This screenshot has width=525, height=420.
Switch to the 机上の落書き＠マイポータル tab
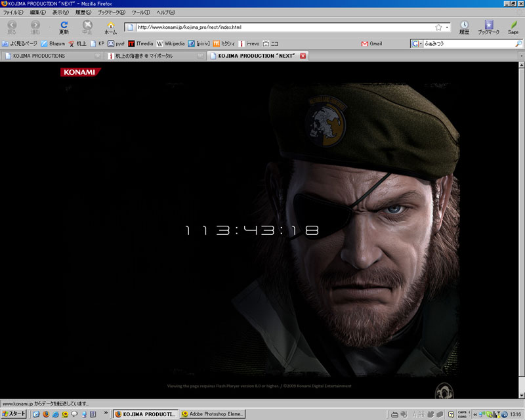click(155, 56)
